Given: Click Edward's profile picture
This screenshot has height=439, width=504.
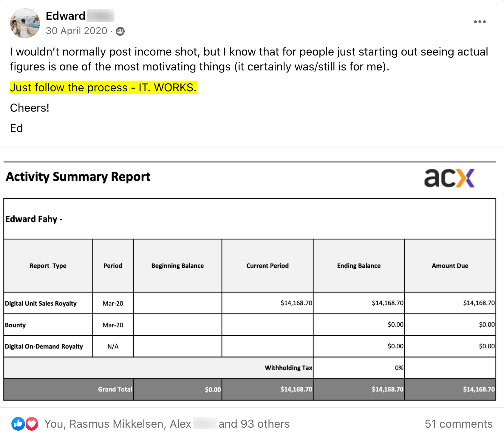Looking at the screenshot, I should coord(25,23).
